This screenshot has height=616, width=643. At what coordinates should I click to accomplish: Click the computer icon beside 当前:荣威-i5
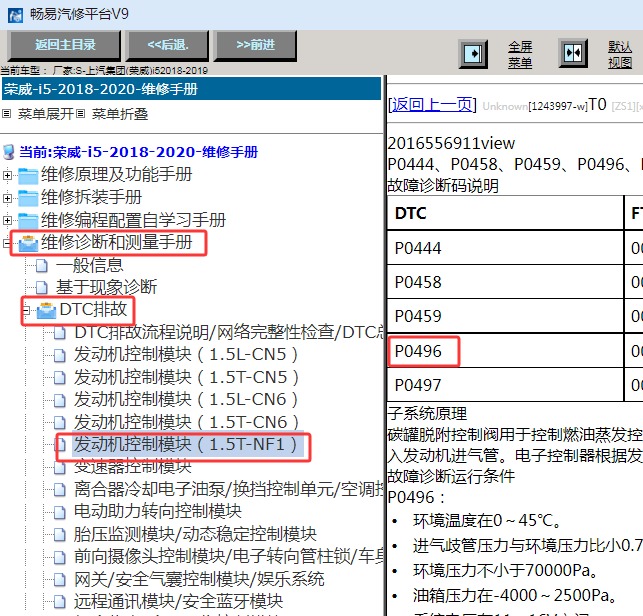point(9,152)
